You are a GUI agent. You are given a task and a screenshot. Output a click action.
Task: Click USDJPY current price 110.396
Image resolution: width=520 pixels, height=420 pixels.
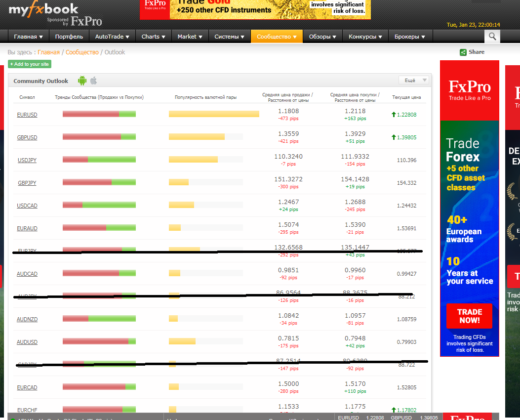(x=406, y=160)
